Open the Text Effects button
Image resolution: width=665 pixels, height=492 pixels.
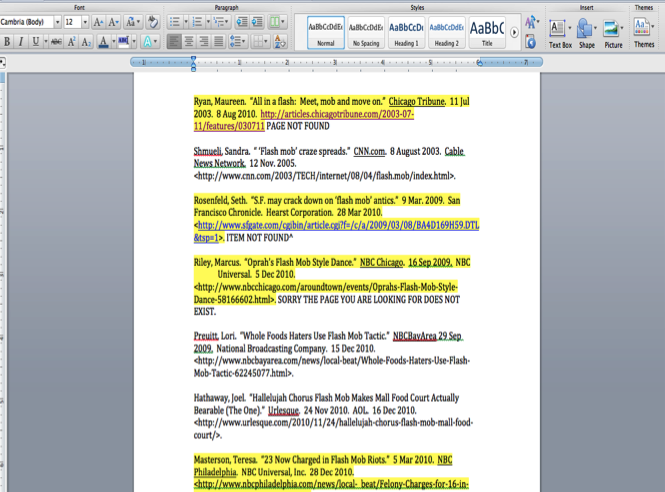pos(150,42)
